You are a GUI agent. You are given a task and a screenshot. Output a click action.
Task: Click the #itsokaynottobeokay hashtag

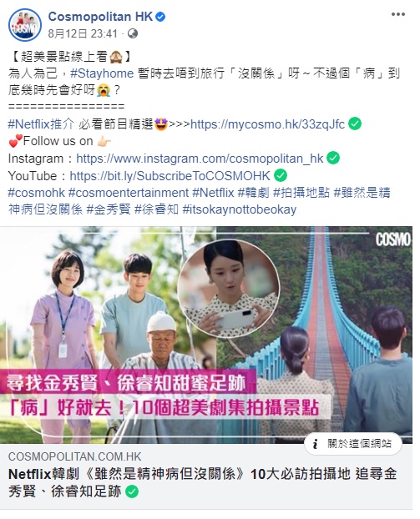[239, 209]
